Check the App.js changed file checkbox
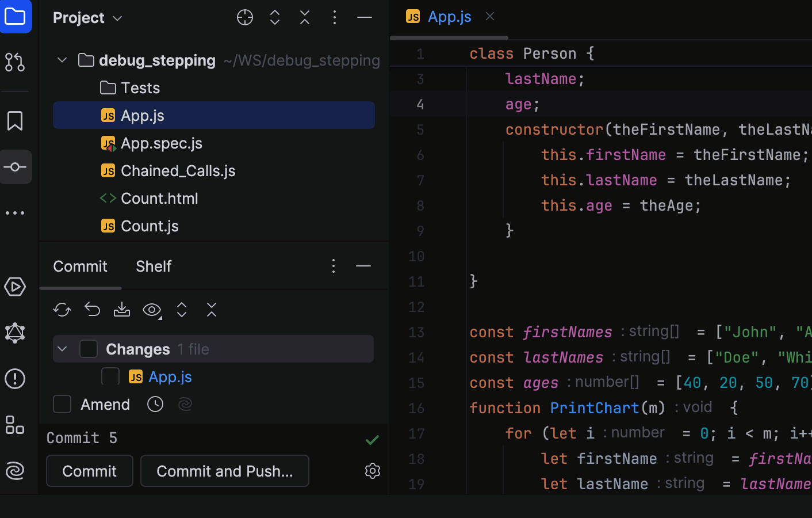Screen dimensions: 812x518 click(110, 376)
